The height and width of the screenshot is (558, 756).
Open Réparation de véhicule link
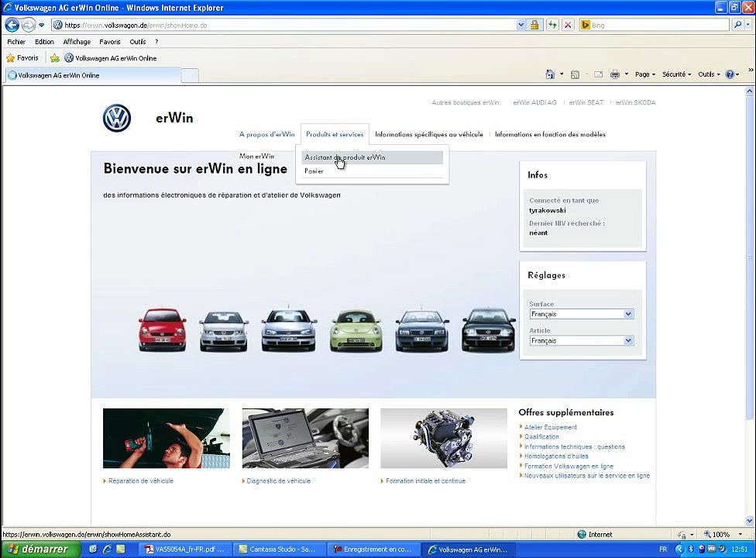(140, 480)
